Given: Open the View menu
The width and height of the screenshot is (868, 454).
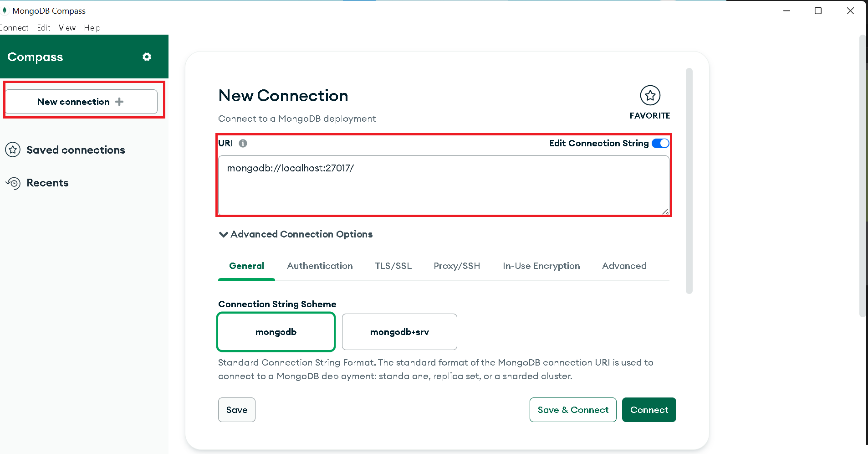Looking at the screenshot, I should pos(67,28).
